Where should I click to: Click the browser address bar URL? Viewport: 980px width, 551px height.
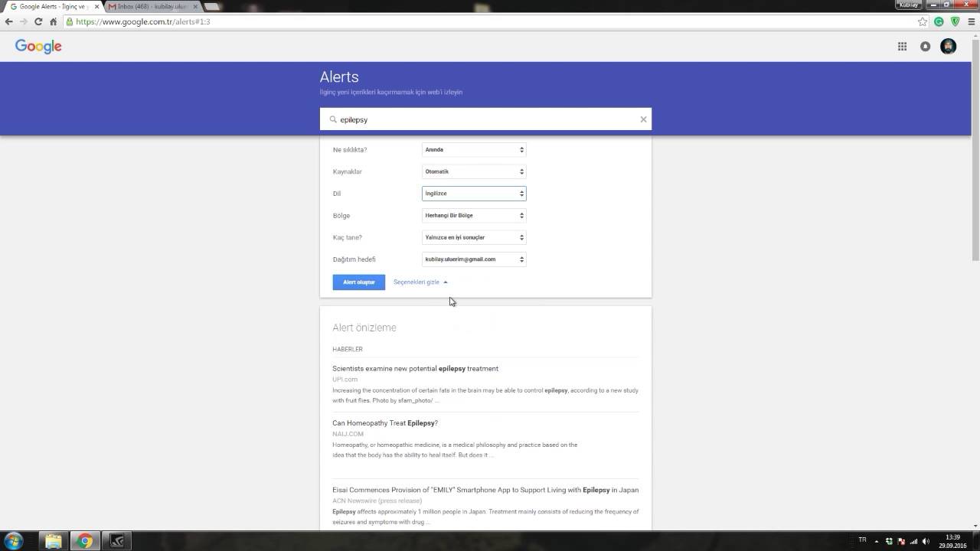click(143, 21)
